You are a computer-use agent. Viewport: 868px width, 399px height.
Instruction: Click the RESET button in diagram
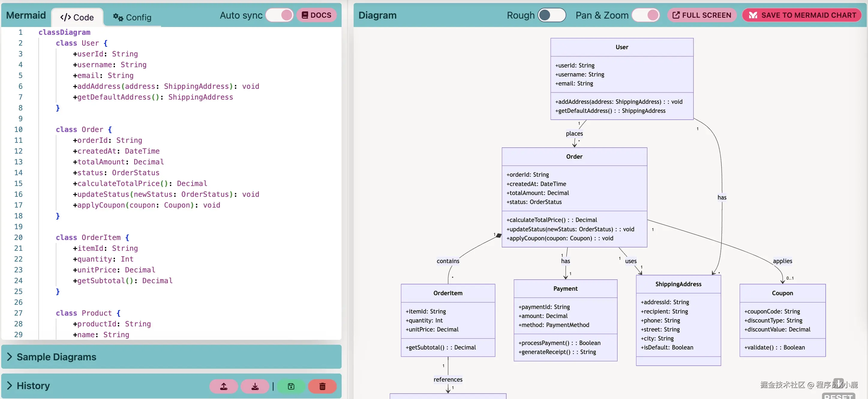[x=839, y=396]
